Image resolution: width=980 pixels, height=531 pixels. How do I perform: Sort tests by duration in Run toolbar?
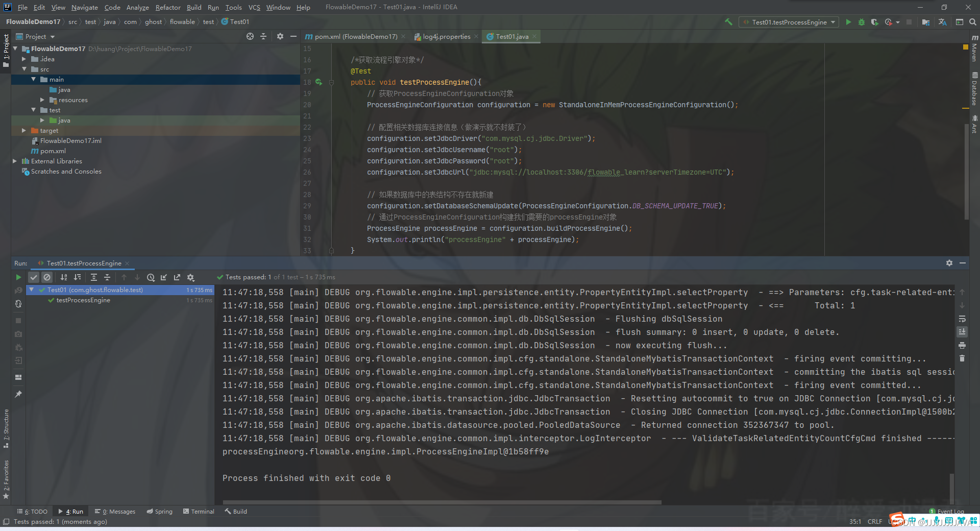pyautogui.click(x=77, y=277)
